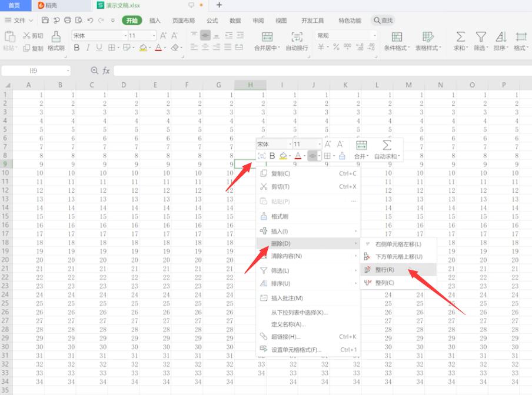Choose 格式刷 in context menu
Image resolution: width=532 pixels, height=395 pixels.
(308, 216)
